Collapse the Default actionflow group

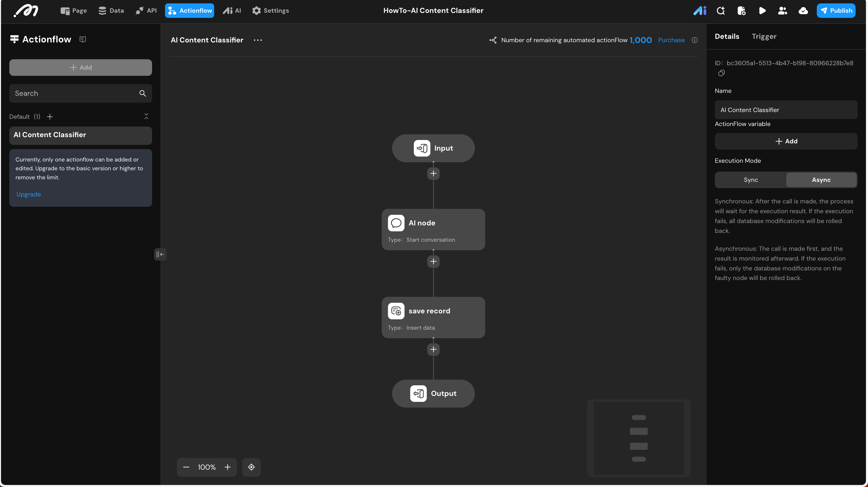pos(146,116)
